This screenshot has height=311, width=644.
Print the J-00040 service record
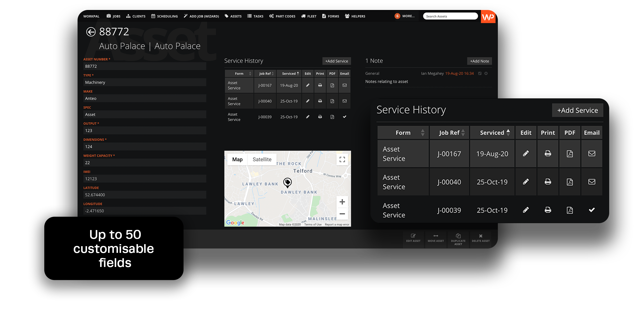click(x=320, y=101)
